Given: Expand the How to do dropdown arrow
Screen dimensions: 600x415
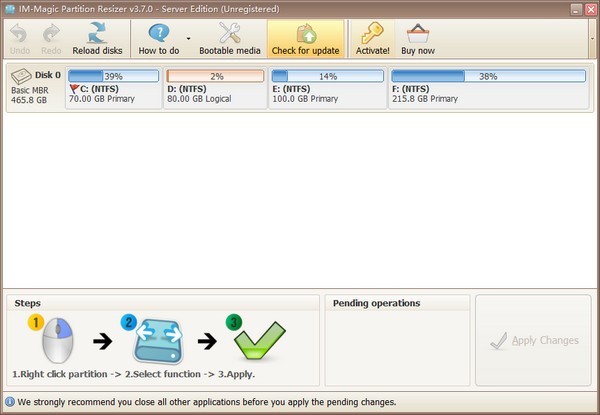Looking at the screenshot, I should click(x=188, y=40).
